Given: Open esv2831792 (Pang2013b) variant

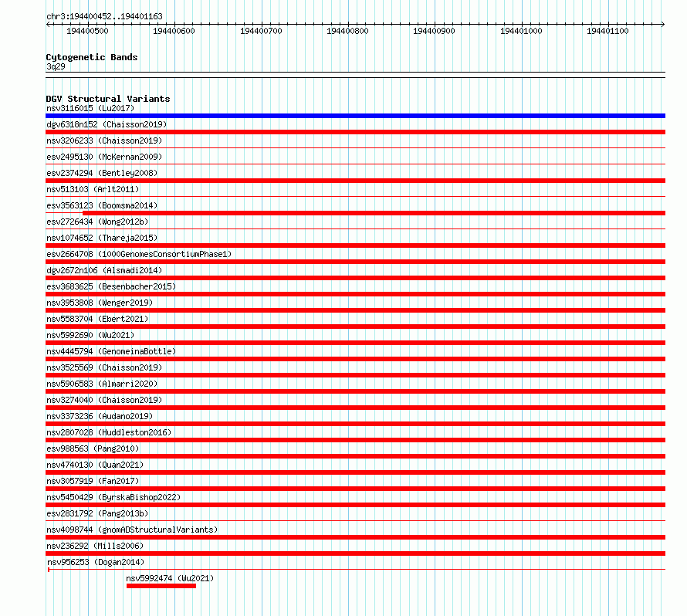Looking at the screenshot, I should [97, 513].
